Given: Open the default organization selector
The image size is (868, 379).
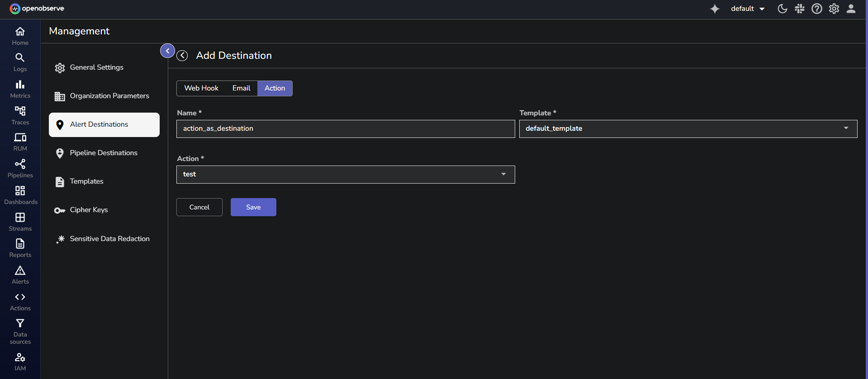Looking at the screenshot, I should (x=747, y=9).
